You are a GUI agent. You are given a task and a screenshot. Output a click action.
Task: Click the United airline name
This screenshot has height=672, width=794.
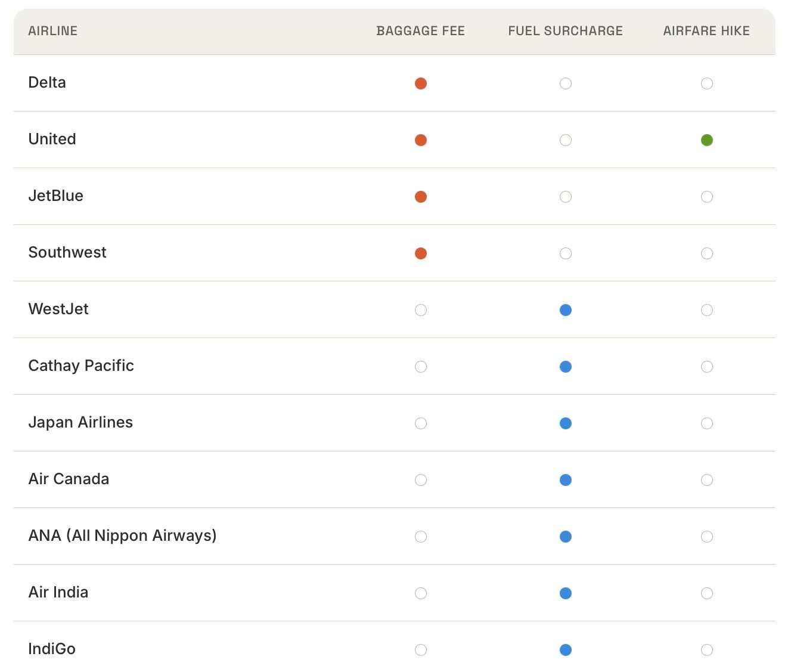tap(52, 139)
